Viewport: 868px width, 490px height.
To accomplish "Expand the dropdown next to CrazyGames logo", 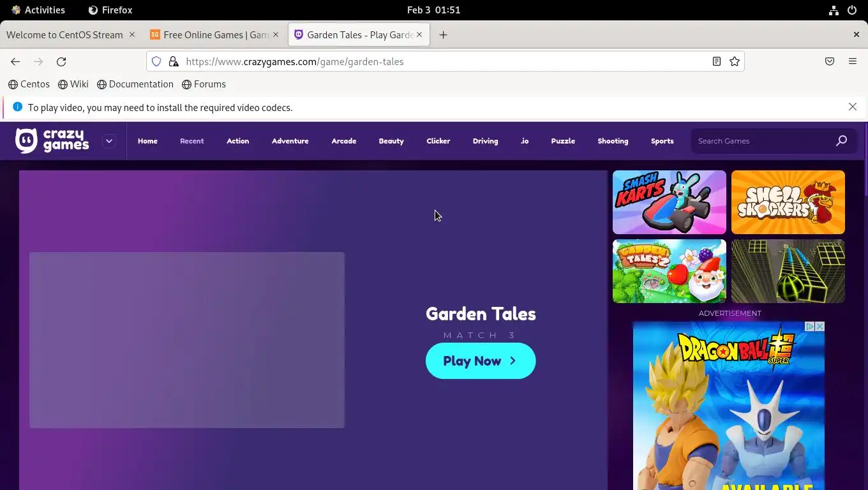I will click(x=109, y=141).
